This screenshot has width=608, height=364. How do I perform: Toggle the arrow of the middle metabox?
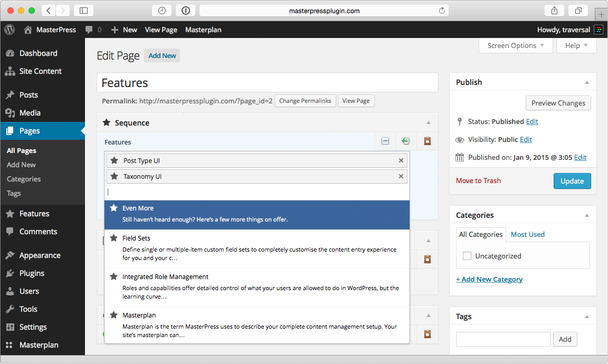[429, 241]
